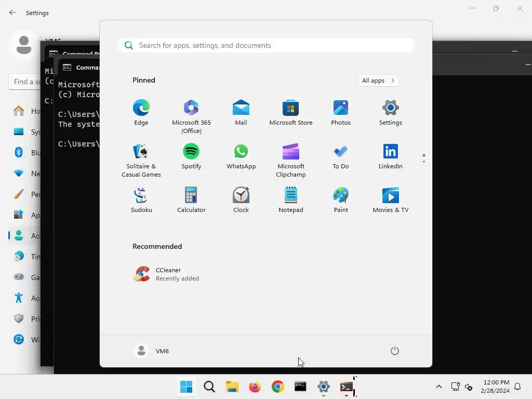Select Personalization brush item in Settings
This screenshot has height=399, width=532.
(25, 194)
